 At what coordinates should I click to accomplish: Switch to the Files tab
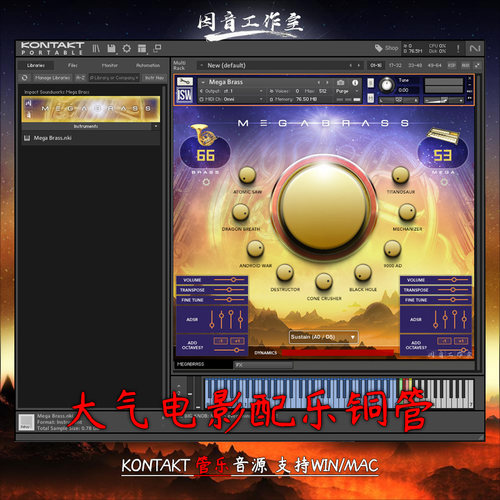pyautogui.click(x=72, y=65)
